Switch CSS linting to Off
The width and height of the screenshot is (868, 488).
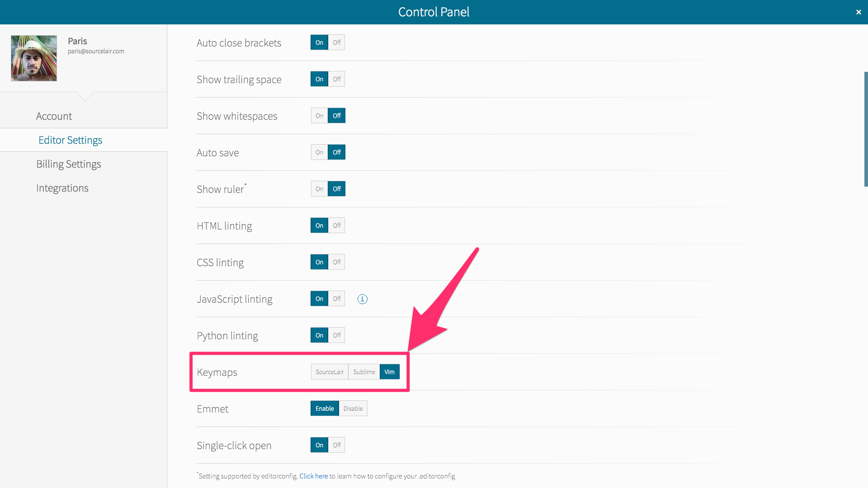pyautogui.click(x=336, y=262)
